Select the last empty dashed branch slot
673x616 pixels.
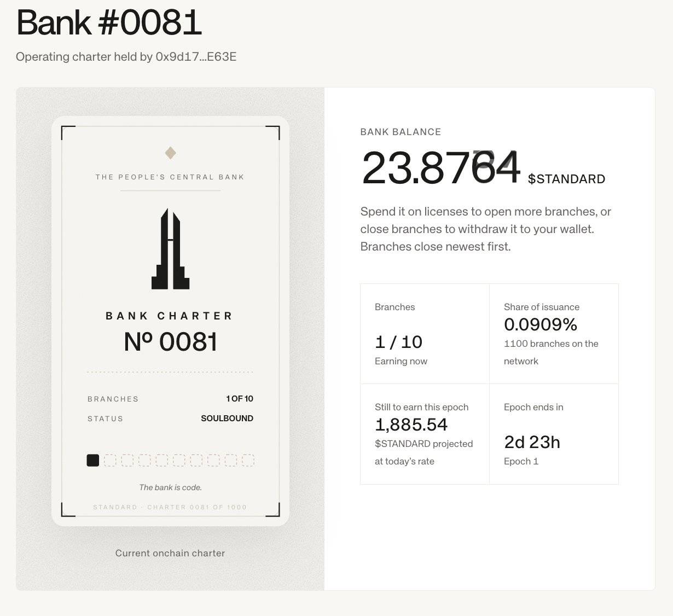248,460
